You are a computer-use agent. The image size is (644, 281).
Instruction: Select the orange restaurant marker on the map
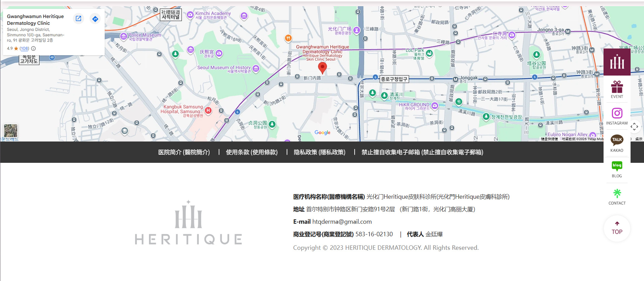click(x=288, y=38)
